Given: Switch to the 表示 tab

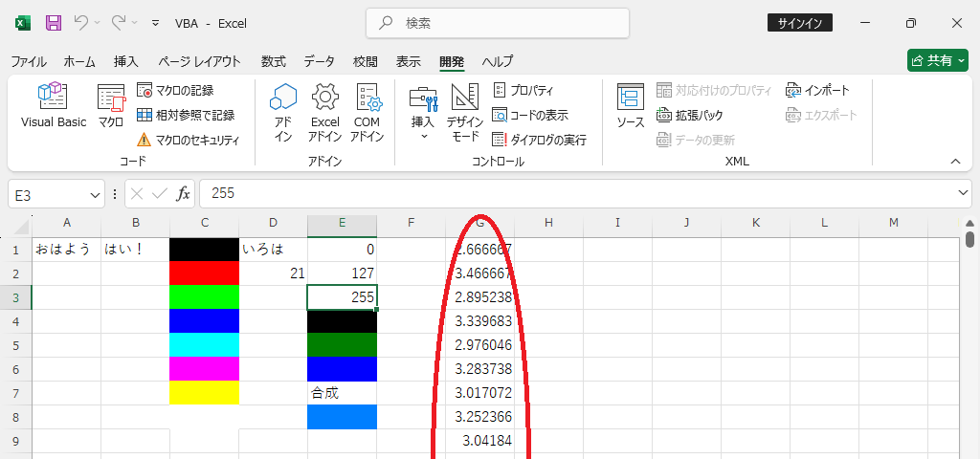Looking at the screenshot, I should [x=408, y=61].
